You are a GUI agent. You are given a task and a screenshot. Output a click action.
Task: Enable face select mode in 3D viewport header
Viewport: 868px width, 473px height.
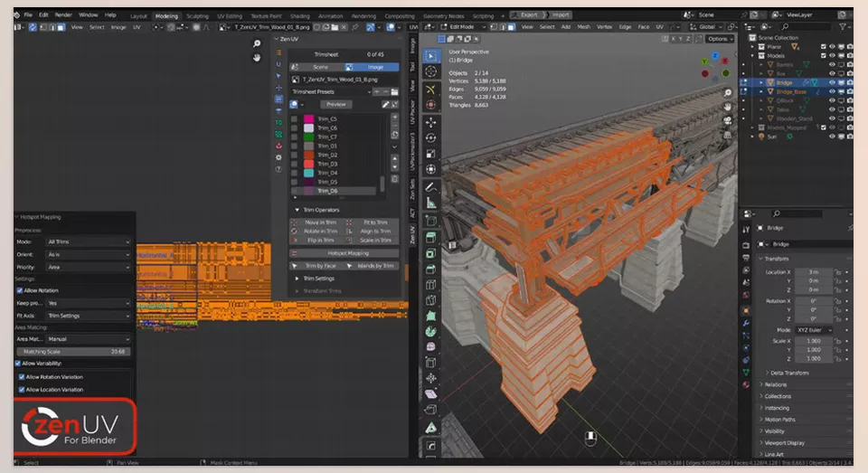[512, 26]
